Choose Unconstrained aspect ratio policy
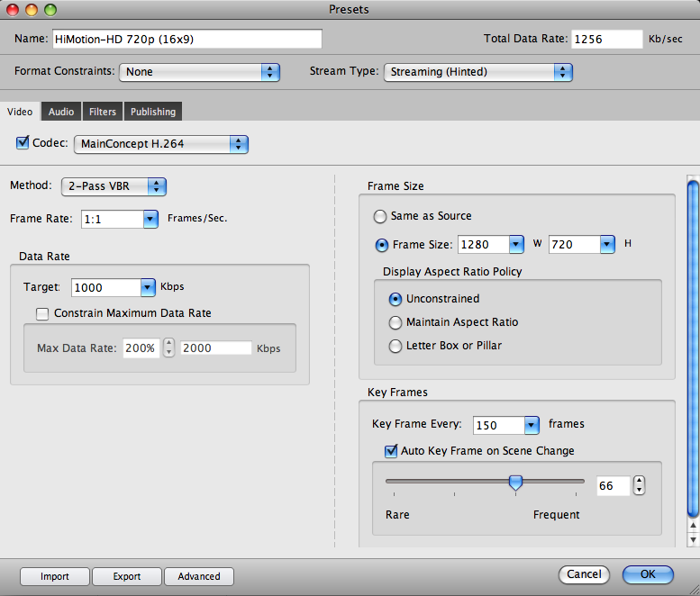Screen dimensions: 700x596 point(395,299)
